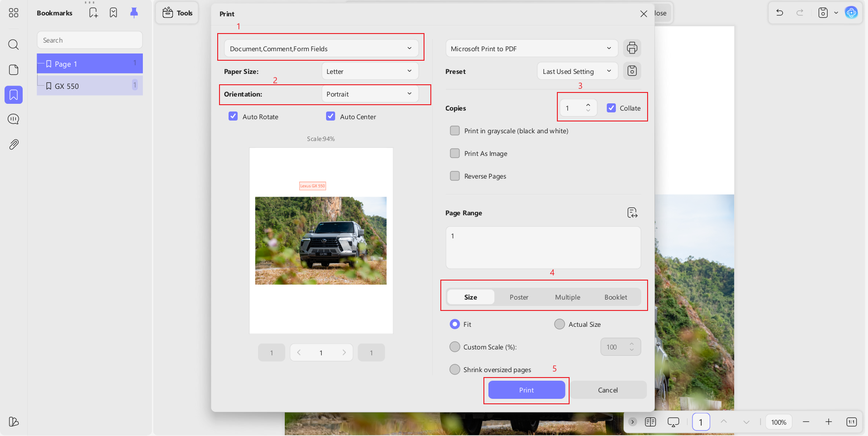Open the Paper Size dropdown

pyautogui.click(x=370, y=71)
